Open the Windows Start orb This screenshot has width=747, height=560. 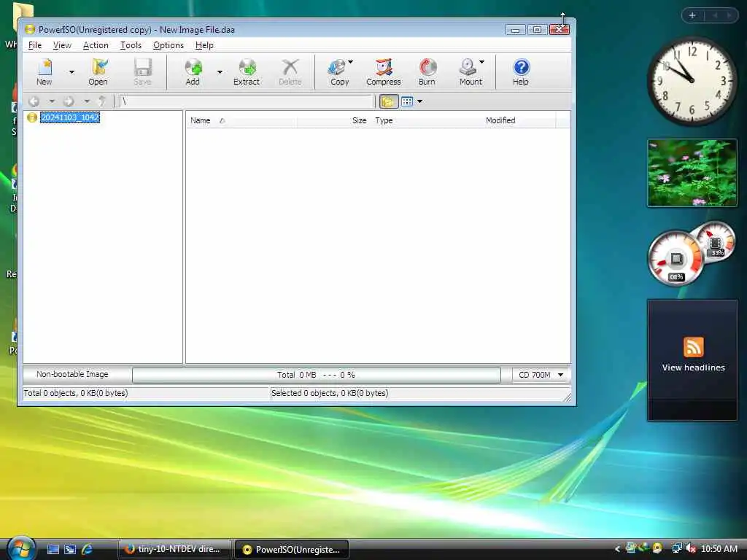pos(21,548)
